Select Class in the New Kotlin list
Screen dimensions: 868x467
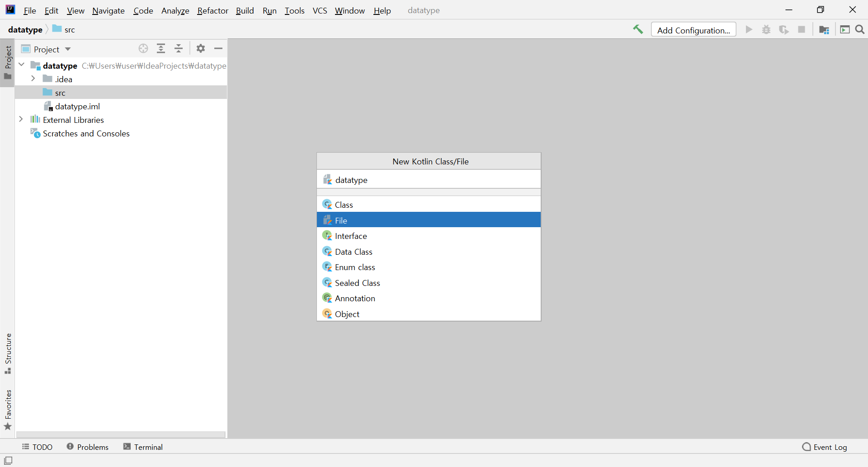tap(429, 205)
